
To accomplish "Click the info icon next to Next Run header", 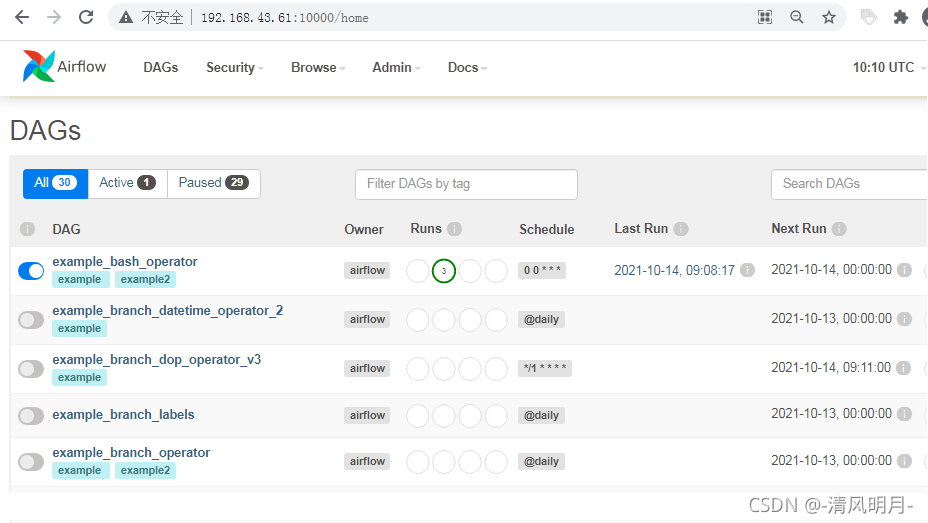I will point(839,229).
